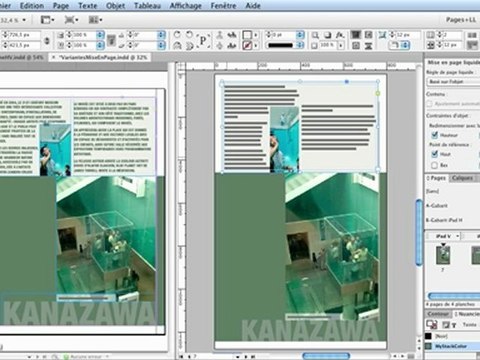Open the zoom level 32,4 % dropdown
This screenshot has width=480, height=360.
[24, 20]
